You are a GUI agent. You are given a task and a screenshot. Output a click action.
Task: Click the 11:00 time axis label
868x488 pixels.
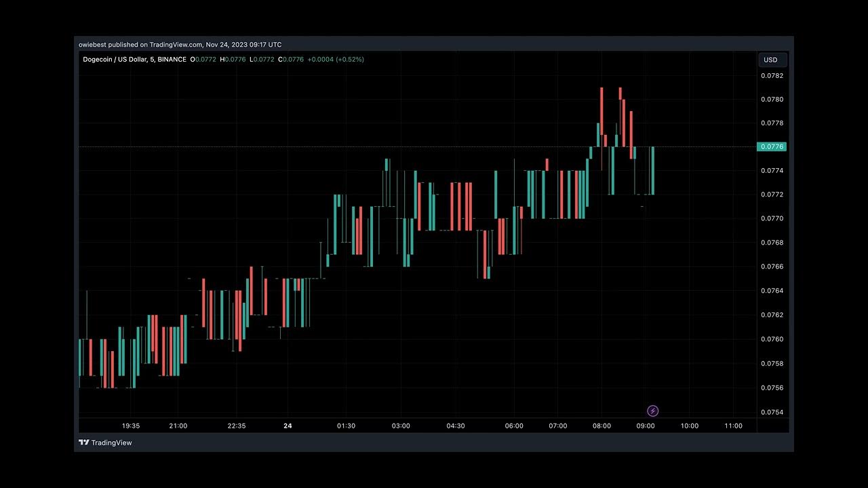pyautogui.click(x=733, y=426)
